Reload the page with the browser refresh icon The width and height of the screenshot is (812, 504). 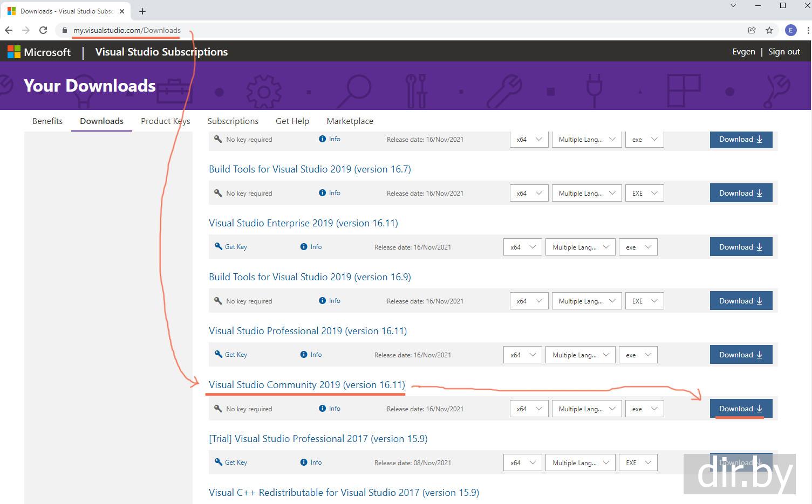tap(43, 30)
